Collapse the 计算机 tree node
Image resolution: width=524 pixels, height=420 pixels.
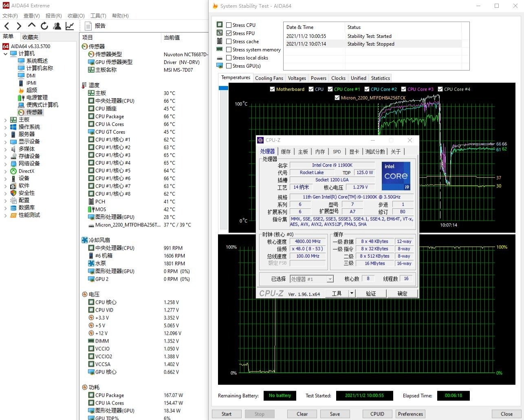(x=5, y=54)
